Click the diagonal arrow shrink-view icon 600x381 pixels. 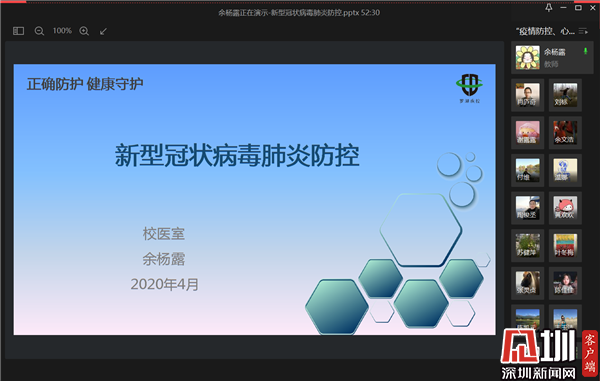point(103,31)
